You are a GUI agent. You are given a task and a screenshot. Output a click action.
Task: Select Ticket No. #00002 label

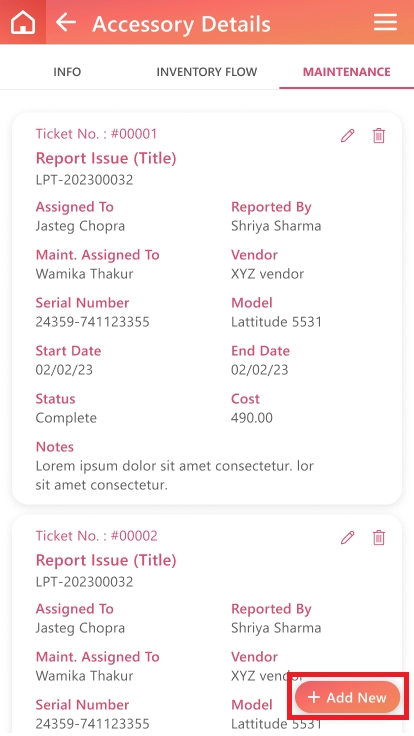pyautogui.click(x=96, y=536)
